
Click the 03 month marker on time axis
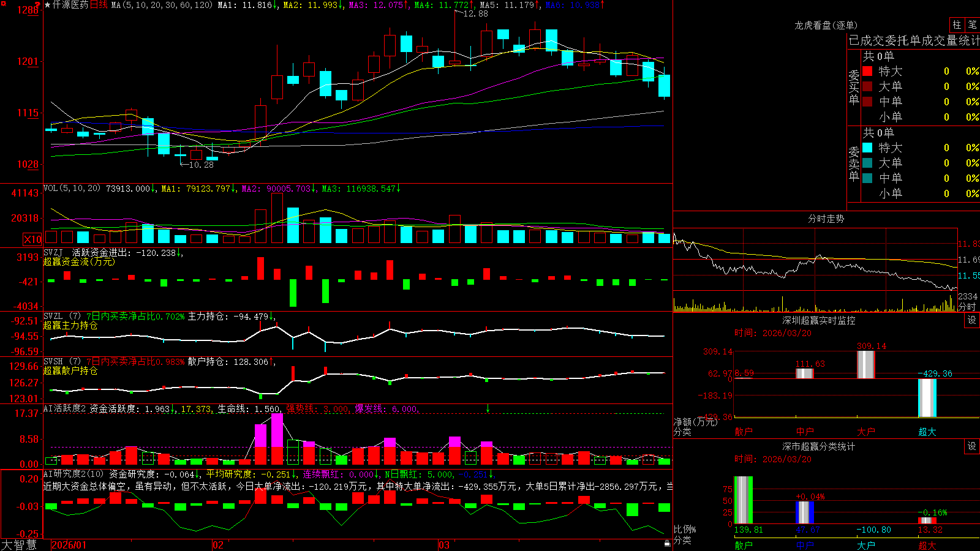(x=444, y=545)
